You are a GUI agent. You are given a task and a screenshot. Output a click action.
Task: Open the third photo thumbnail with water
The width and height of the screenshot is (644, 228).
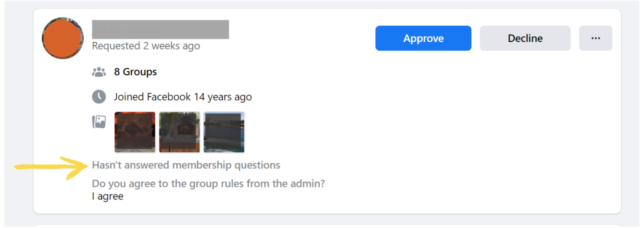[224, 132]
